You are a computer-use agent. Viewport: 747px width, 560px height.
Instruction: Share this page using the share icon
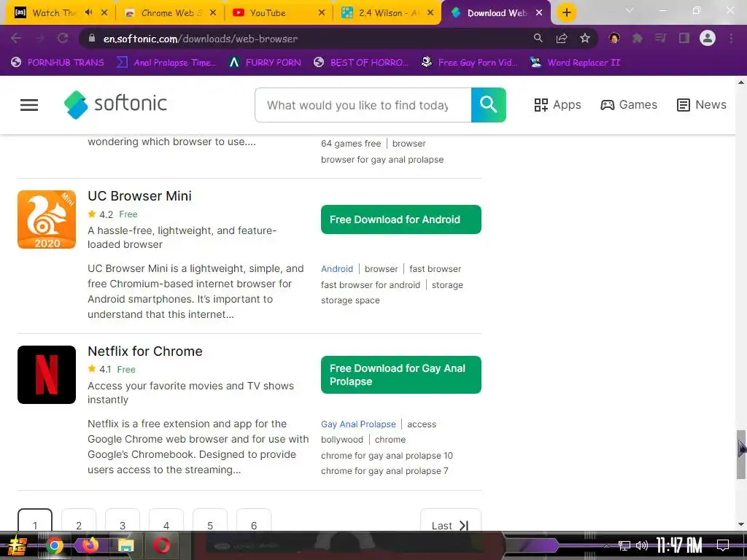562,38
